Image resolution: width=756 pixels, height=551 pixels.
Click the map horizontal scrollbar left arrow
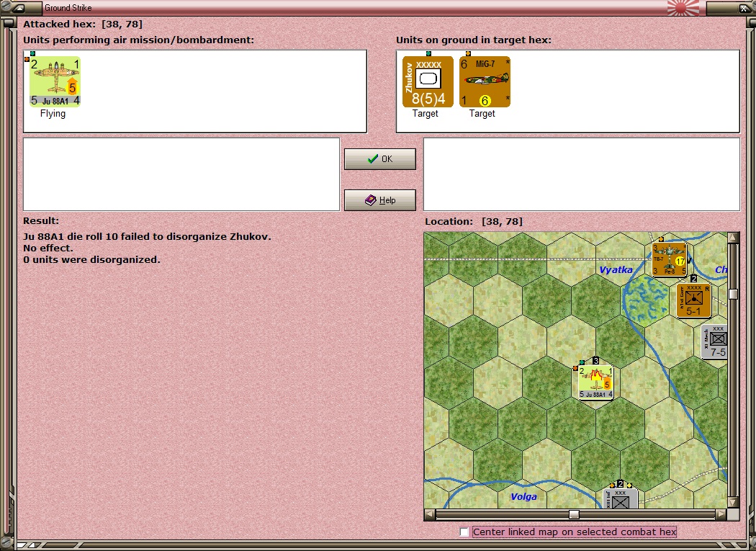[x=429, y=514]
